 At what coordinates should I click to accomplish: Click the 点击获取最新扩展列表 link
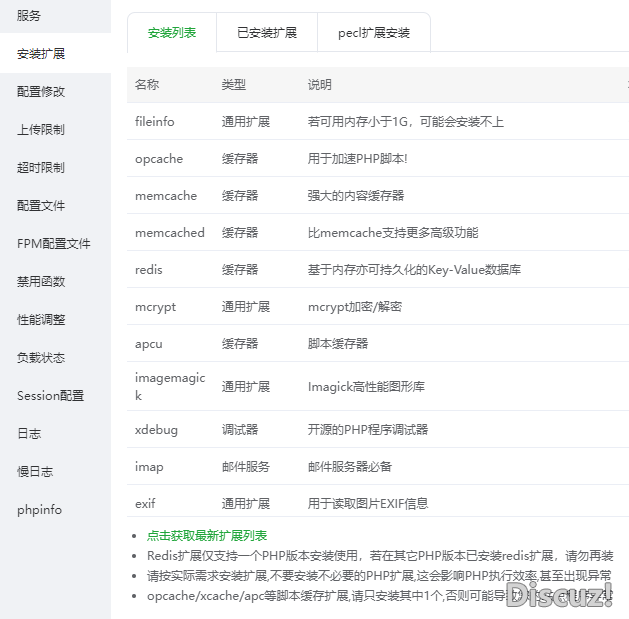[x=207, y=536]
